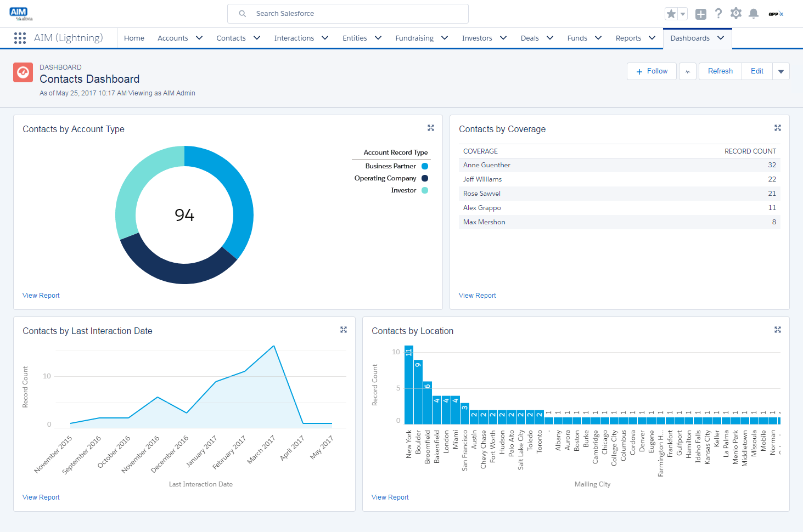This screenshot has height=532, width=803.
Task: Click the Investor legend color dot
Action: [425, 190]
